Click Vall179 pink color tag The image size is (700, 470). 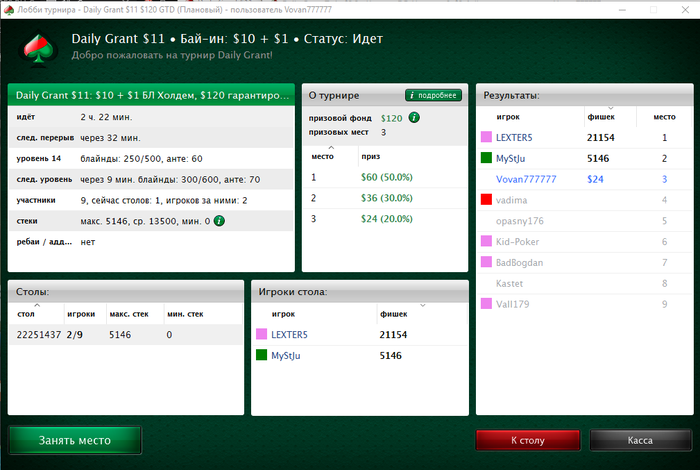click(486, 304)
